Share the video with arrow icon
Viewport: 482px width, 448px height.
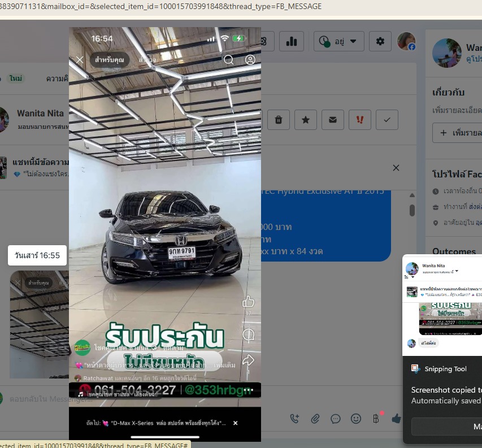248,360
